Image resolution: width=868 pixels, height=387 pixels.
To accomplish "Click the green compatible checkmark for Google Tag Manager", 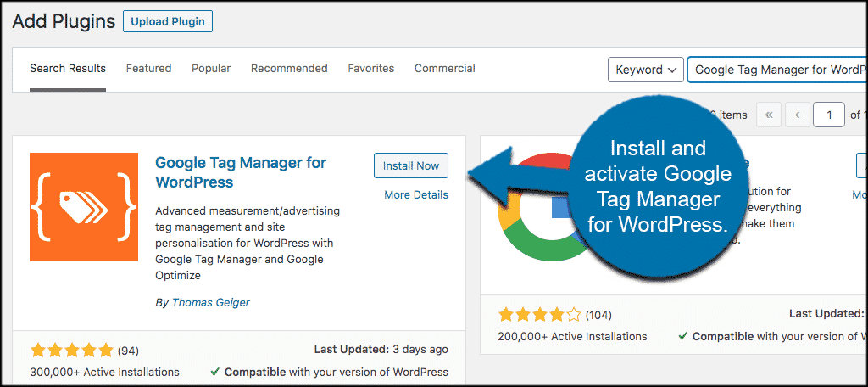I will pyautogui.click(x=215, y=372).
